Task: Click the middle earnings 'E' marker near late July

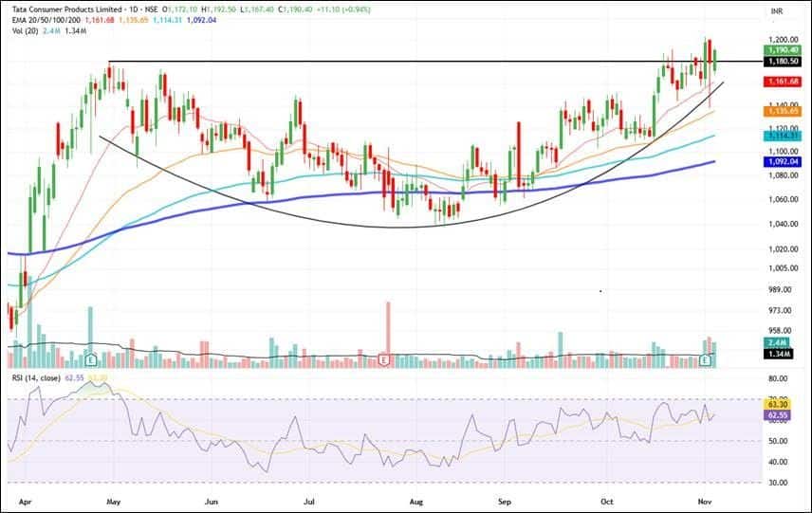Action: point(383,361)
